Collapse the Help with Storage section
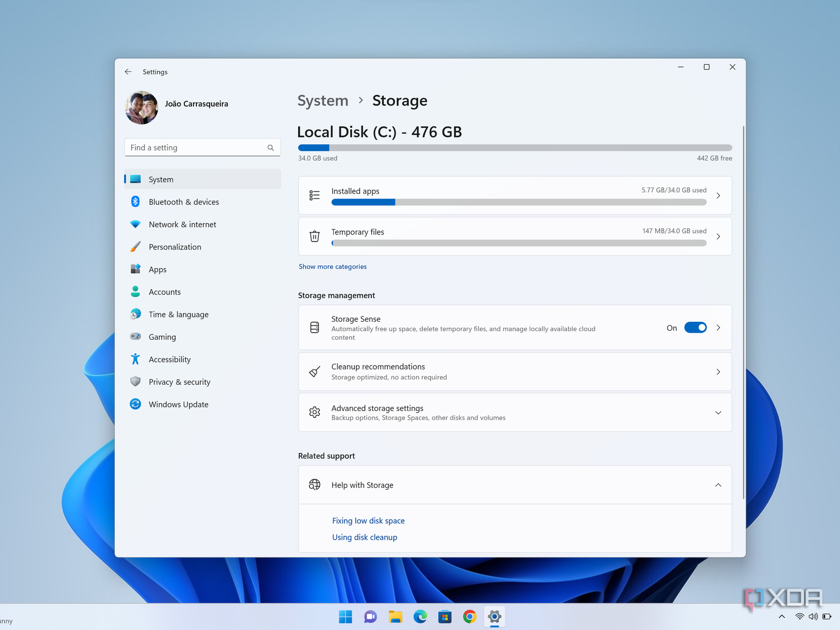Image resolution: width=840 pixels, height=630 pixels. coord(718,485)
